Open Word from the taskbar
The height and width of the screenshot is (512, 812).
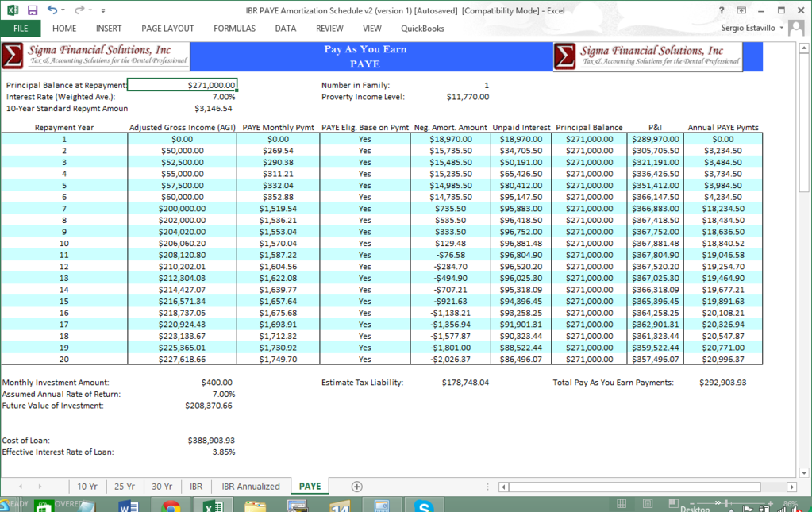129,506
